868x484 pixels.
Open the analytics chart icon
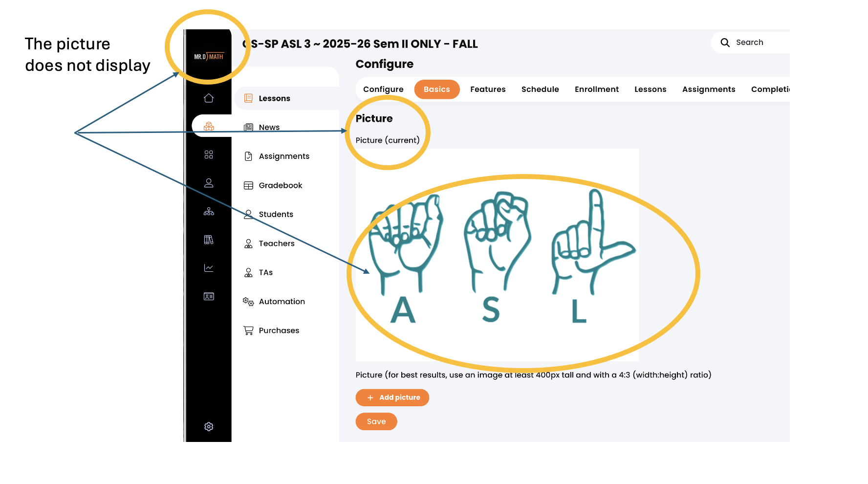[209, 268]
